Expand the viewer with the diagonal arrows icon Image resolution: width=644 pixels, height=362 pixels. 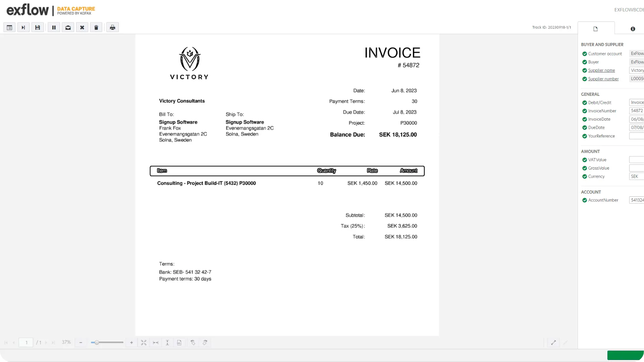[553, 343]
